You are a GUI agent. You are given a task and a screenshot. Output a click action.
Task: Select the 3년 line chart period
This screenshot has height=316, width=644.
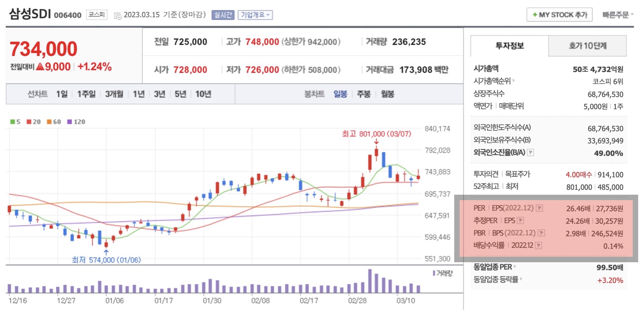tap(159, 94)
